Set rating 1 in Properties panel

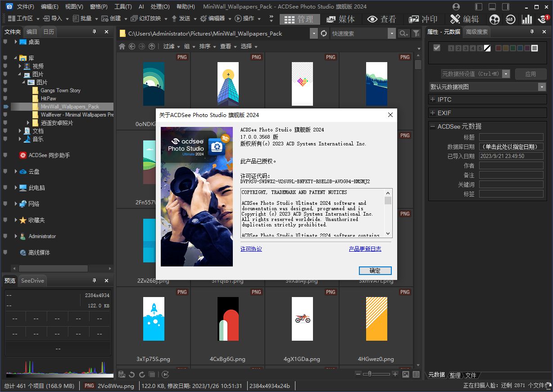(x=451, y=48)
